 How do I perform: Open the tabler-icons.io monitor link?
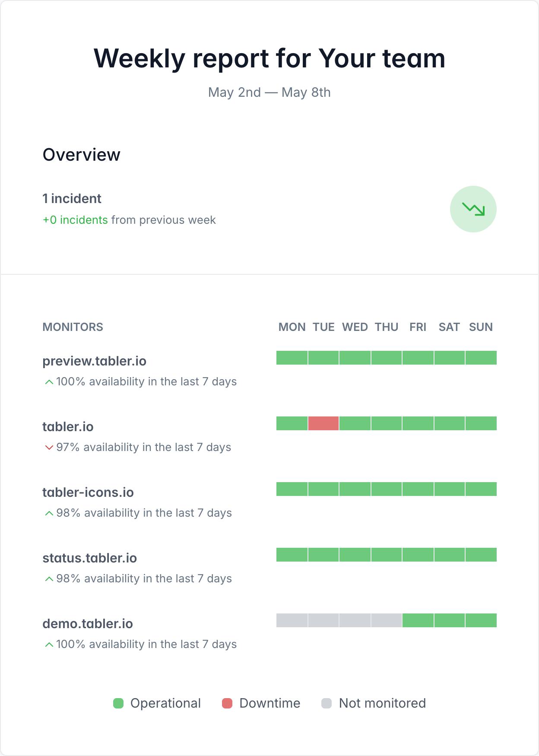pyautogui.click(x=88, y=492)
